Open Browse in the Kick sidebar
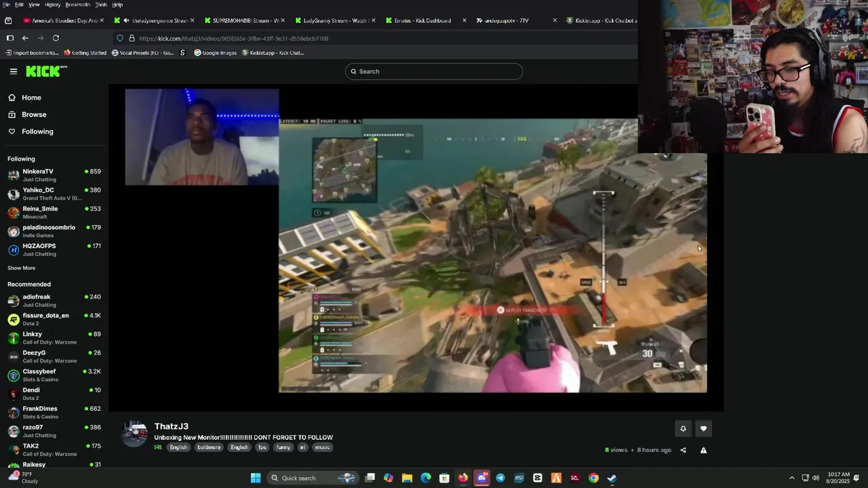 point(34,115)
